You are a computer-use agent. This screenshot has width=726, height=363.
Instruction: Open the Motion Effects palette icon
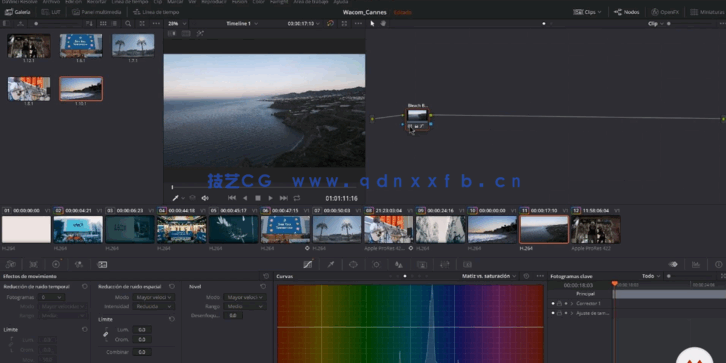(102, 264)
